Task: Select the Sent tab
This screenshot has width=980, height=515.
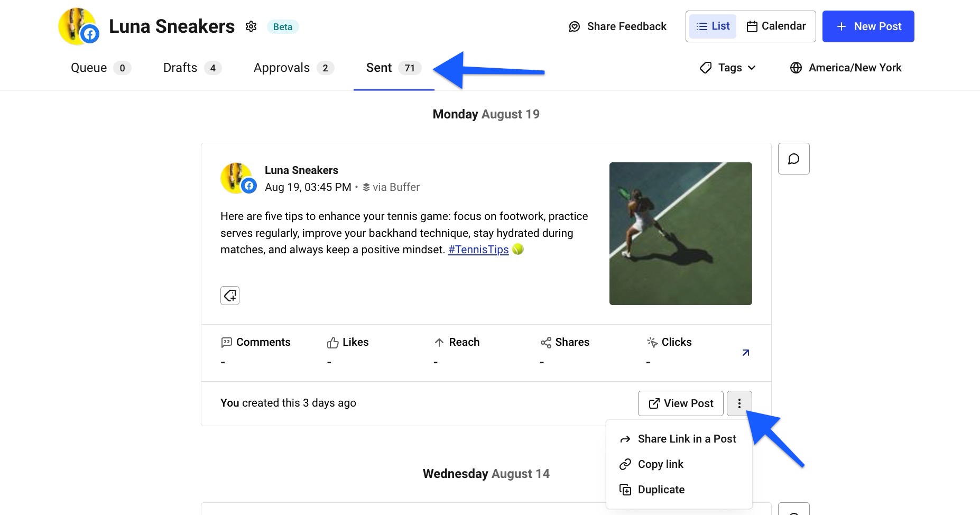Action: tap(394, 68)
